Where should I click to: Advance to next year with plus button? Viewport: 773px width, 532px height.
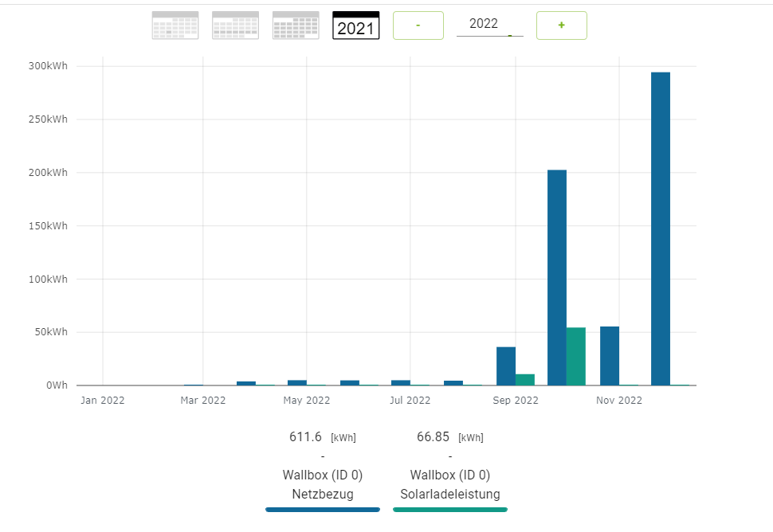point(561,25)
